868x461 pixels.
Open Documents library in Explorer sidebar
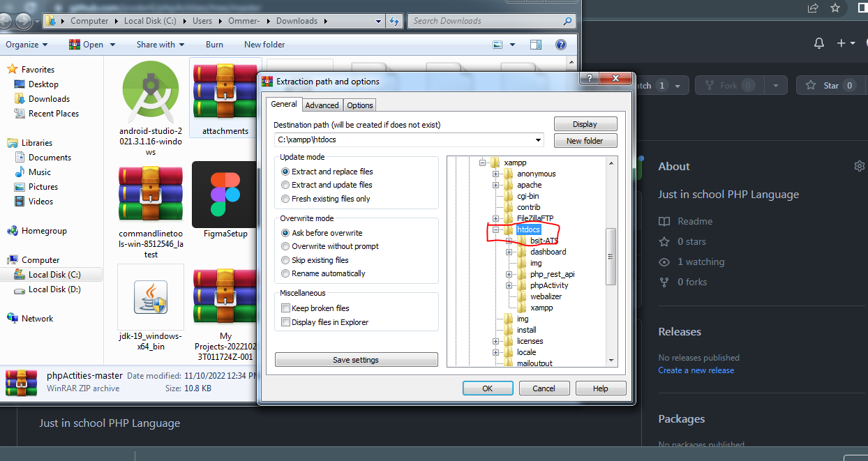click(x=50, y=157)
